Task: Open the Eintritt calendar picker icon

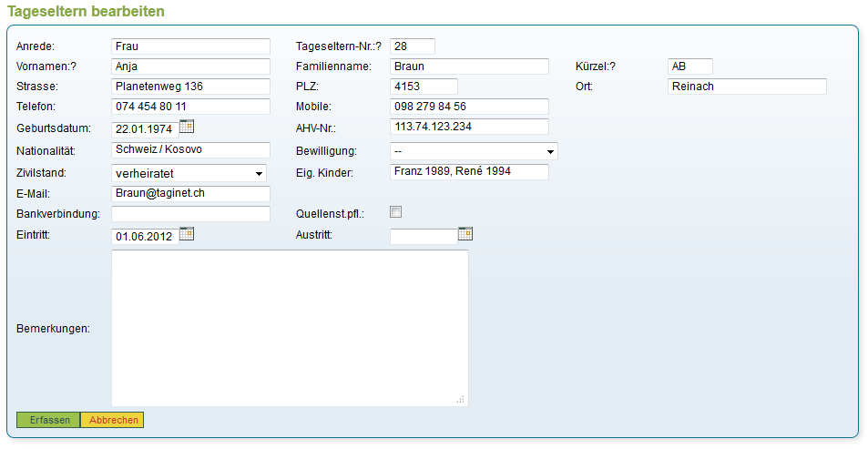Action: pyautogui.click(x=187, y=234)
